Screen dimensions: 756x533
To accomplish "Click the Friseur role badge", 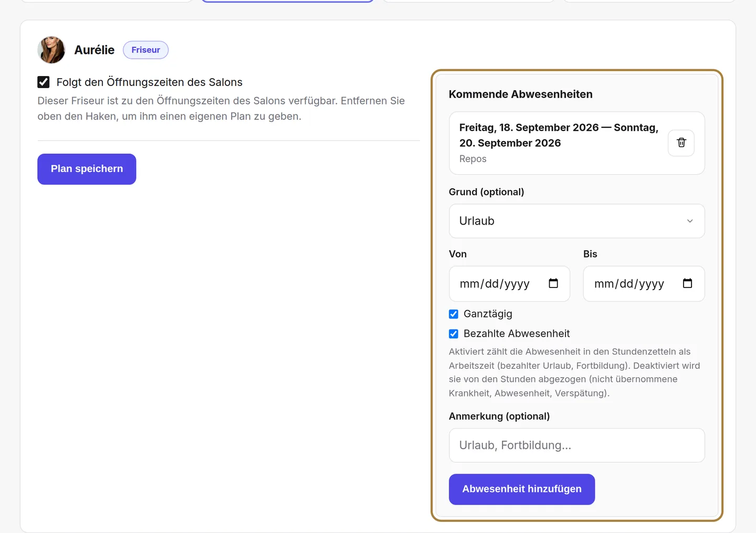I will click(x=145, y=50).
